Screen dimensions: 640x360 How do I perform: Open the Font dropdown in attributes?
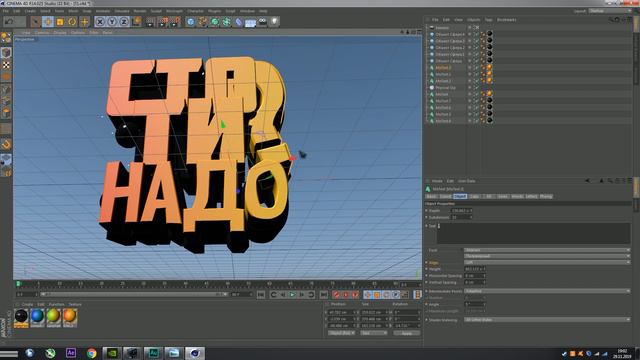click(547, 250)
